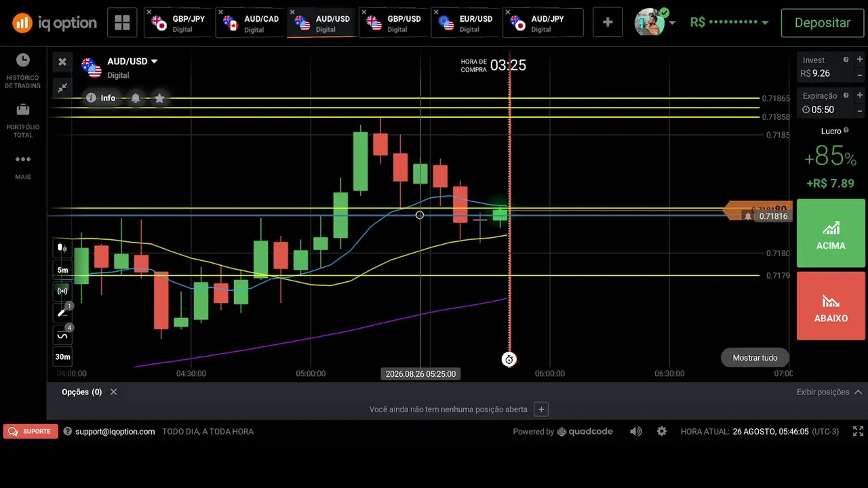Screen dimensions: 868x488
Task: Add AUD/USD to favorites star
Action: pos(159,98)
